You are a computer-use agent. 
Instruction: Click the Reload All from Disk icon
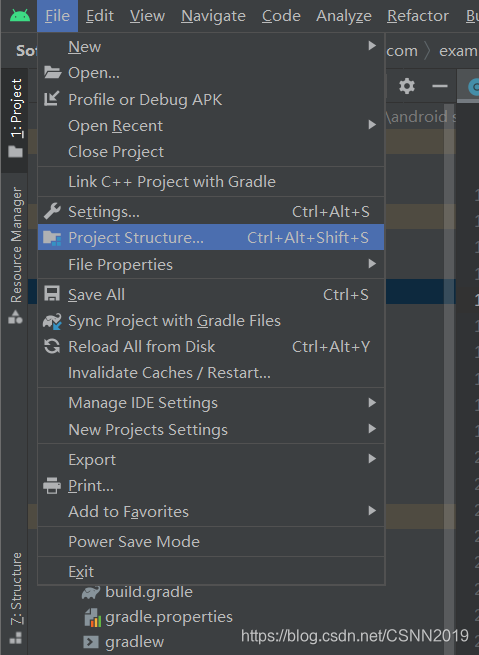52,347
